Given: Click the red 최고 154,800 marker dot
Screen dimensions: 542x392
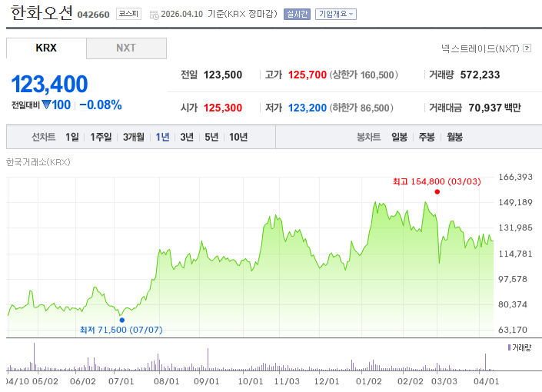Looking at the screenshot, I should (x=437, y=192).
